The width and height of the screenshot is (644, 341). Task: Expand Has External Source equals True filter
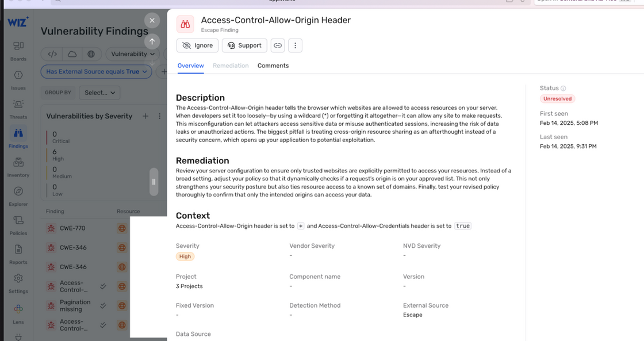(x=97, y=71)
